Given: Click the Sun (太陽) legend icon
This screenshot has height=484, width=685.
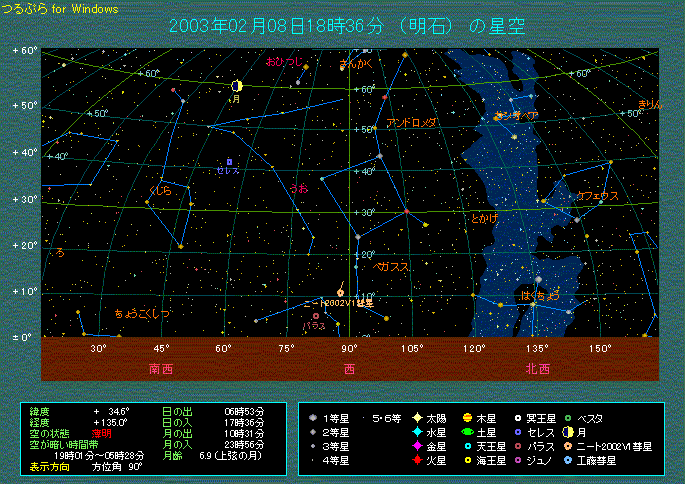Looking at the screenshot, I should [416, 418].
